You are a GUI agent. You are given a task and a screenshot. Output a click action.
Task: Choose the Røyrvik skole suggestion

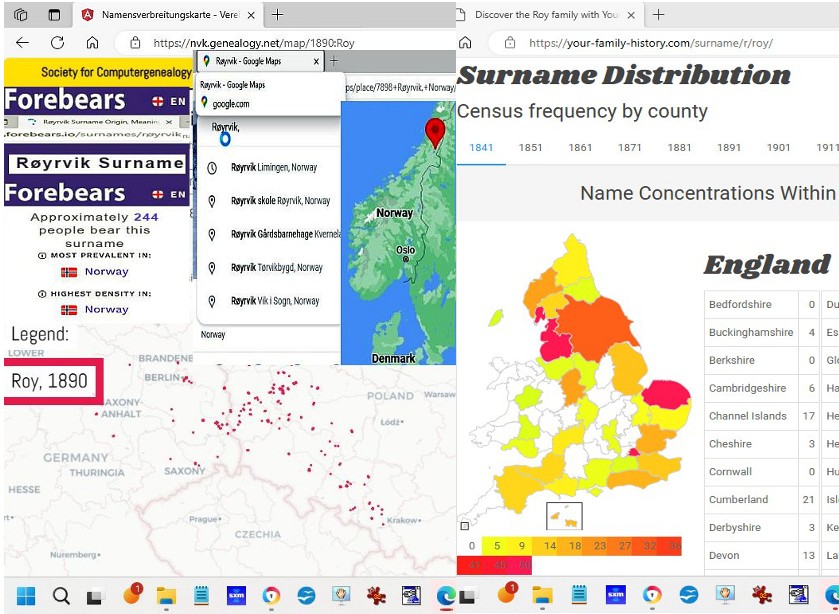269,201
